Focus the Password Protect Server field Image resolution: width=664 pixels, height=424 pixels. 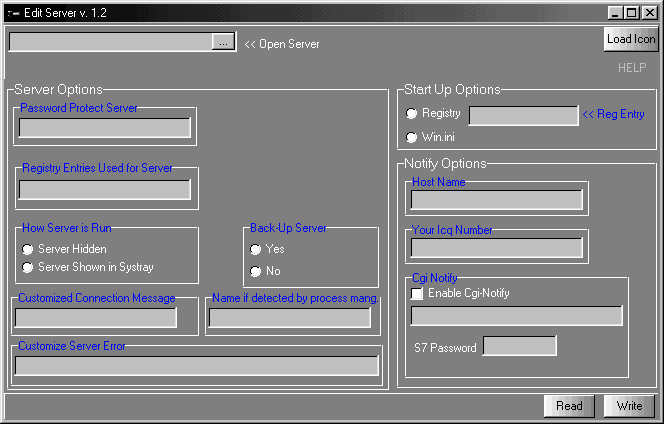(105, 128)
